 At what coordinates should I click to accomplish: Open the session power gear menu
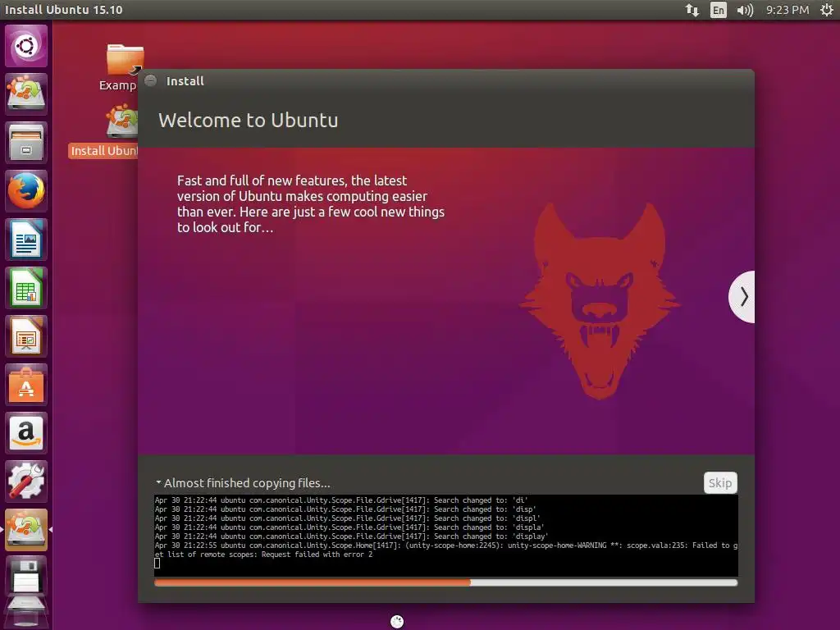tap(827, 10)
